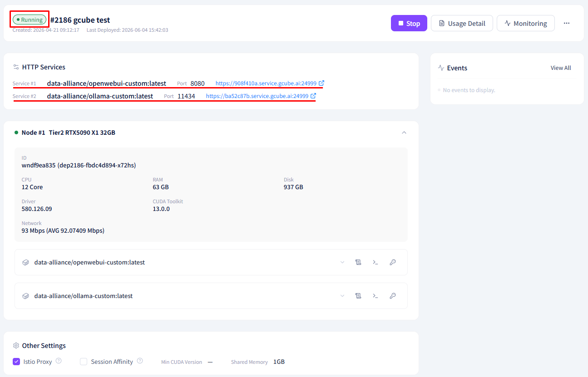Expand openwebui-custom container row chevron
This screenshot has height=377, width=588.
pos(342,262)
